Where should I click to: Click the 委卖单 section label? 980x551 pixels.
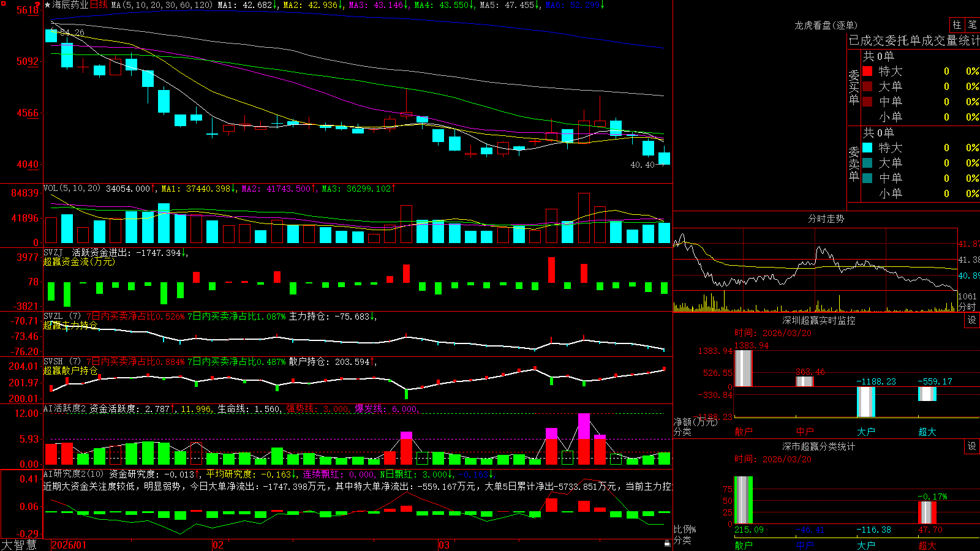pyautogui.click(x=854, y=163)
